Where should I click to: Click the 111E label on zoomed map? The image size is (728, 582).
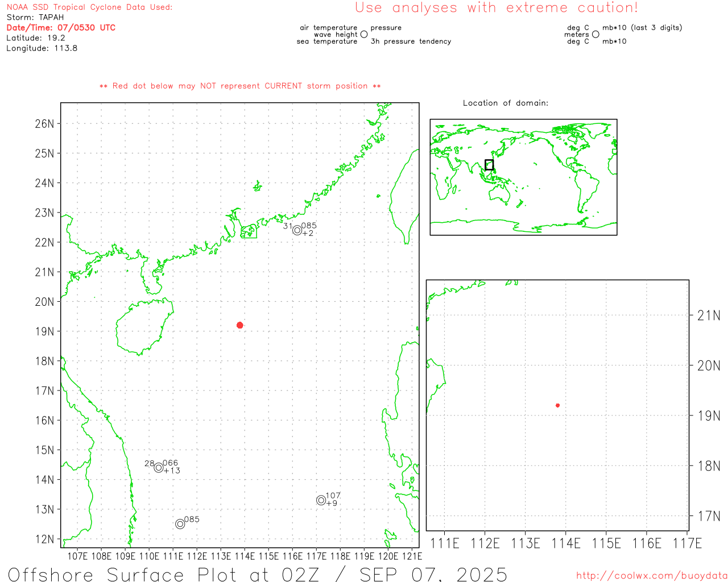pos(445,543)
